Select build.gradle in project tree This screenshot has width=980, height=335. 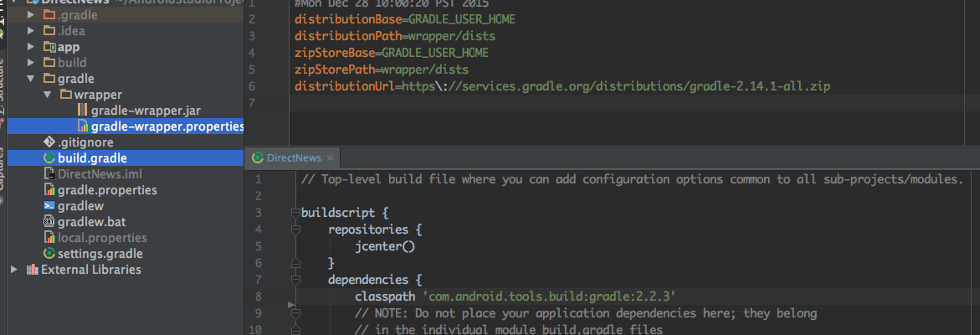pos(93,159)
